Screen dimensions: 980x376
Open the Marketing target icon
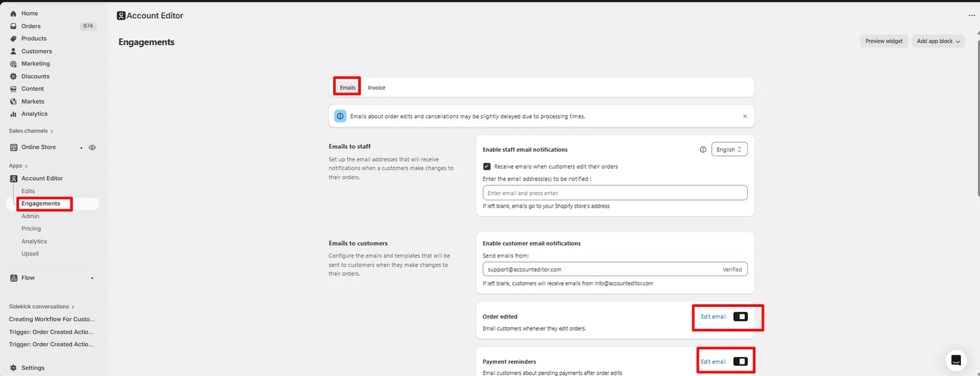tap(13, 64)
